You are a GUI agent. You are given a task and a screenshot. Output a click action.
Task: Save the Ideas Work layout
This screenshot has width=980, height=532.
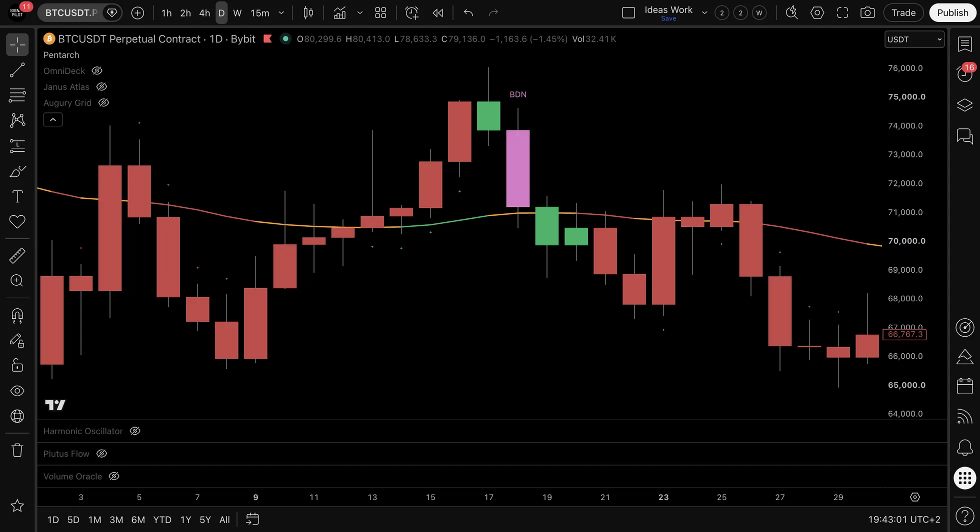pyautogui.click(x=668, y=18)
